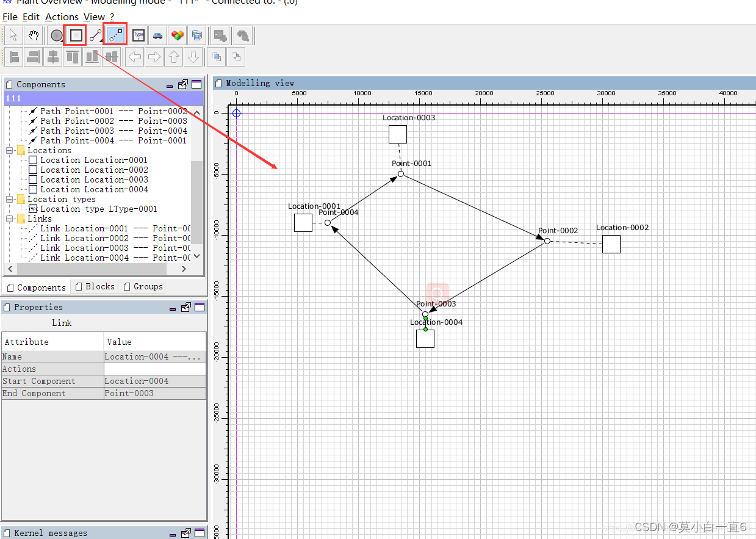Click the create location type icon
Screen dimensions: 756x539
[x=139, y=35]
